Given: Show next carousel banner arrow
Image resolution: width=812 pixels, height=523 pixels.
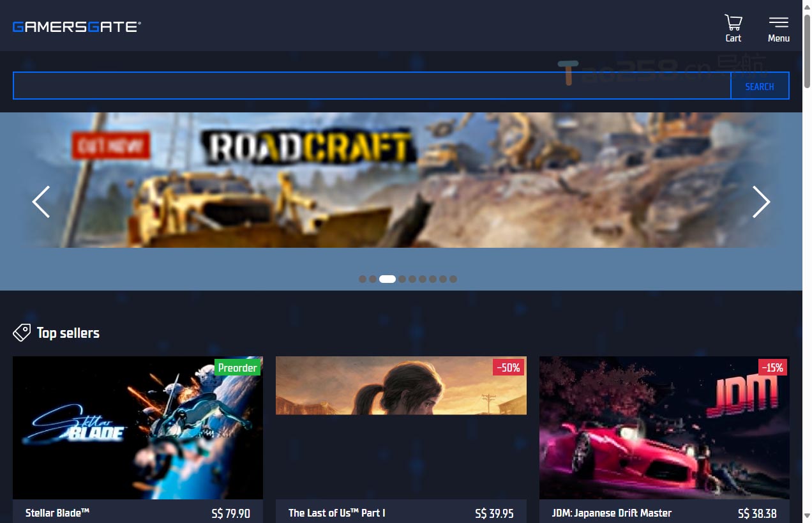Looking at the screenshot, I should click(761, 202).
